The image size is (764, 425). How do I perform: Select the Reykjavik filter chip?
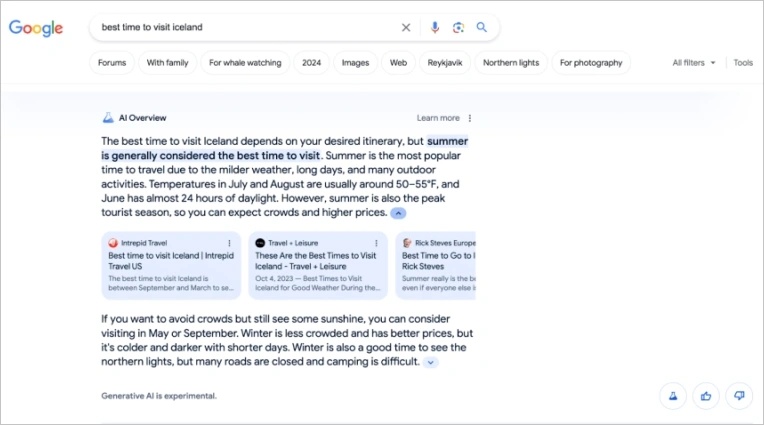coord(445,62)
